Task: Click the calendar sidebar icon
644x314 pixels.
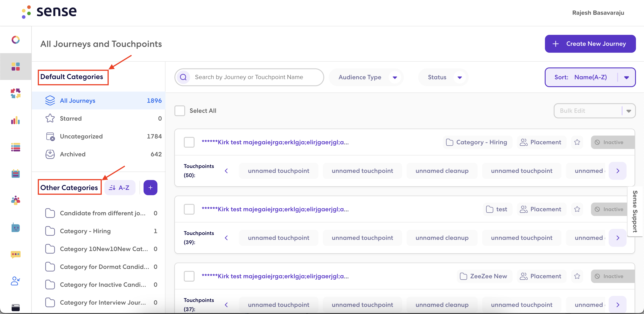Action: [x=15, y=174]
